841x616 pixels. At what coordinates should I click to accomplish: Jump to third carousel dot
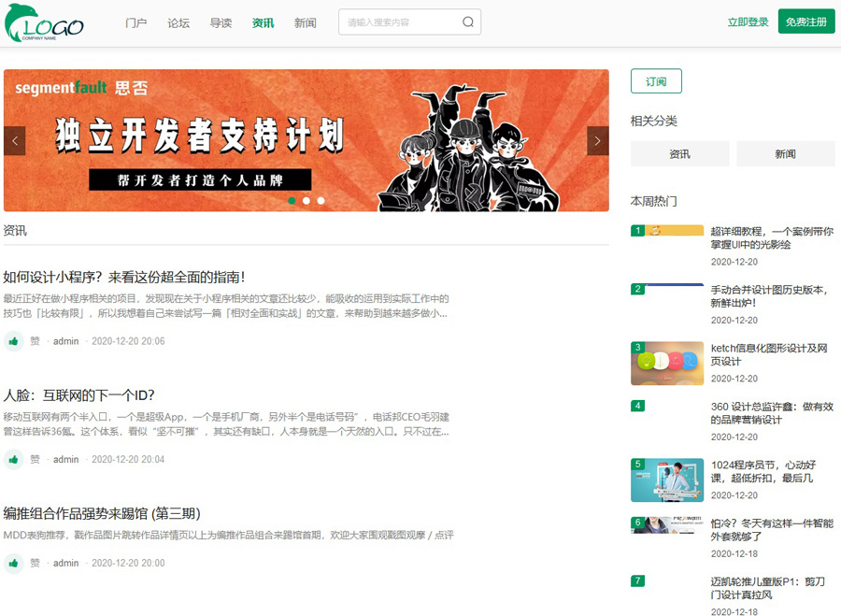(321, 201)
